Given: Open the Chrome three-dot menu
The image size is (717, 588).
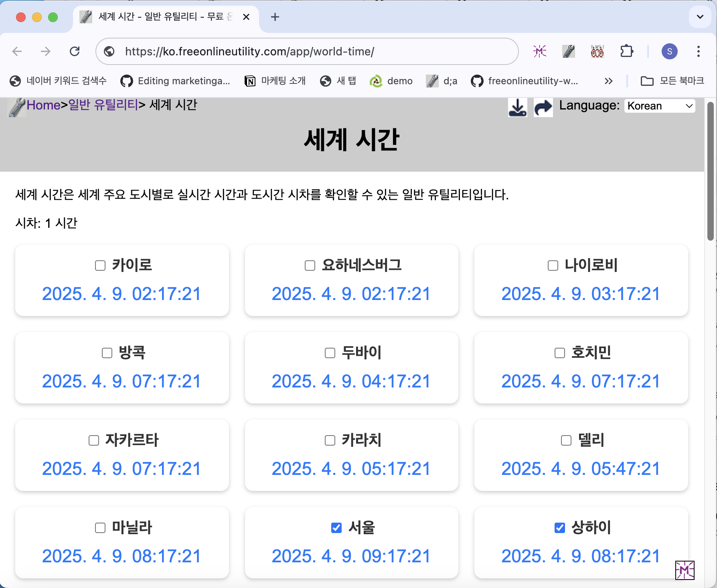Looking at the screenshot, I should [x=698, y=51].
